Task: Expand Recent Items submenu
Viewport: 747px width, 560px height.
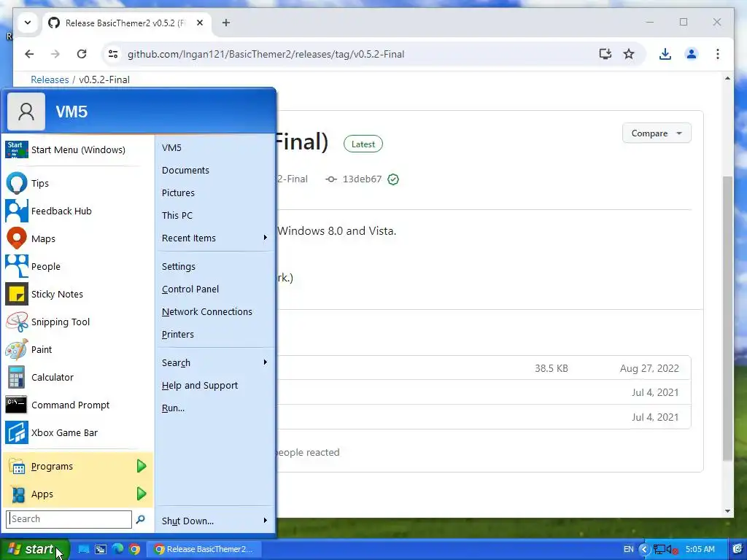Action: click(x=266, y=238)
